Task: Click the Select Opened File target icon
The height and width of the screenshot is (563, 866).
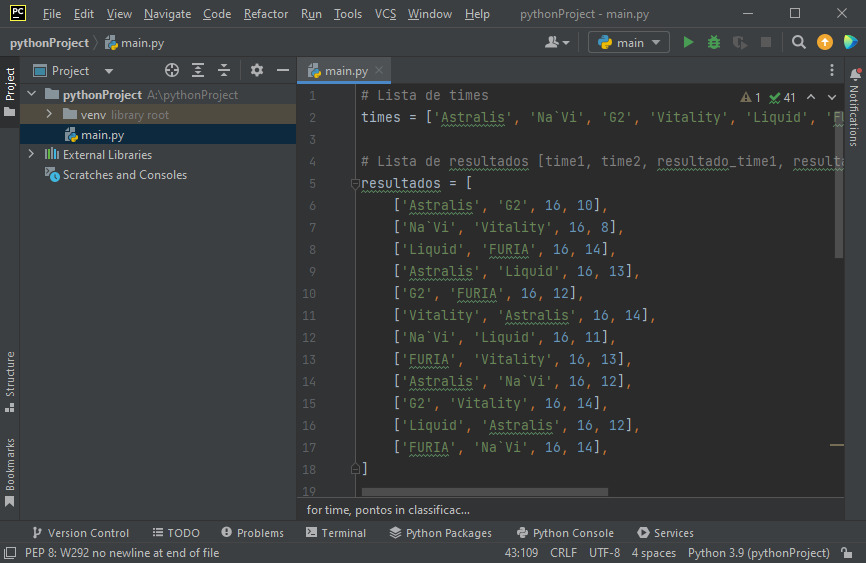Action: tap(172, 71)
